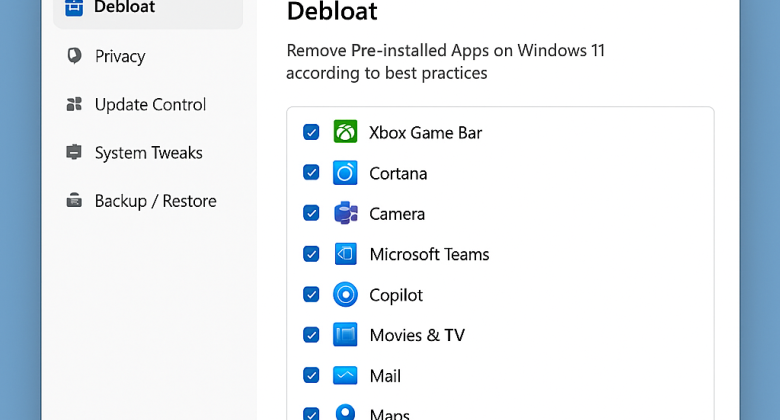780x420 pixels.
Task: Switch to Update Control page
Action: [148, 104]
